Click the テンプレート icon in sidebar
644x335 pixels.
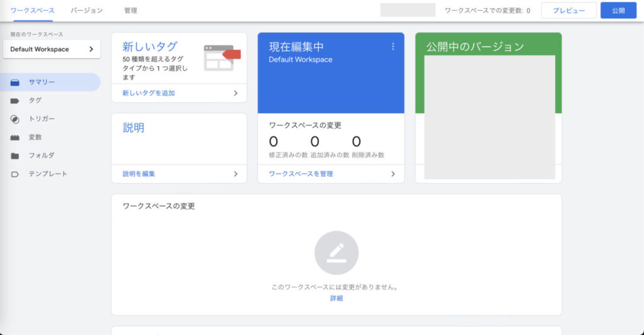pos(15,174)
